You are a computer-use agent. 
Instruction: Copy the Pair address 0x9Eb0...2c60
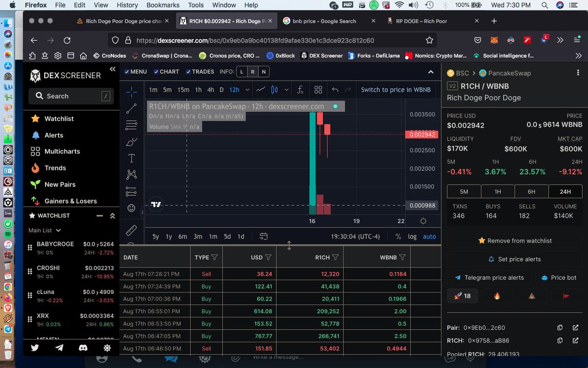coord(560,328)
